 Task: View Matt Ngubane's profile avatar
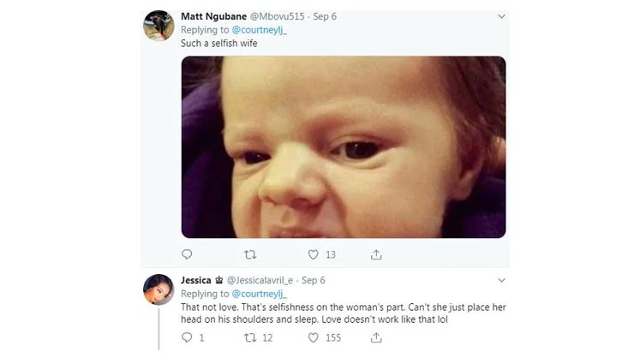coord(158,26)
